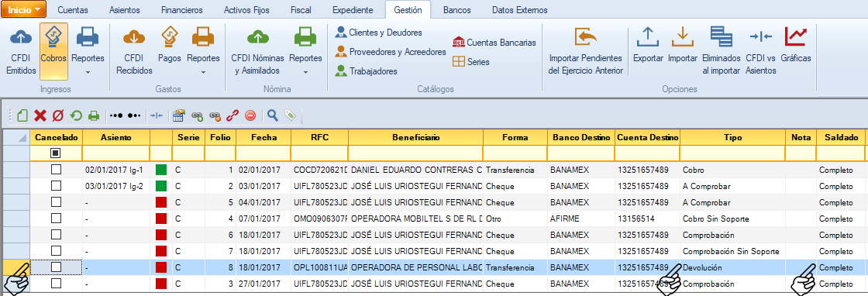Image resolution: width=868 pixels, height=296 pixels.
Task: Click the green status square in folio 2 row
Action: [x=161, y=186]
